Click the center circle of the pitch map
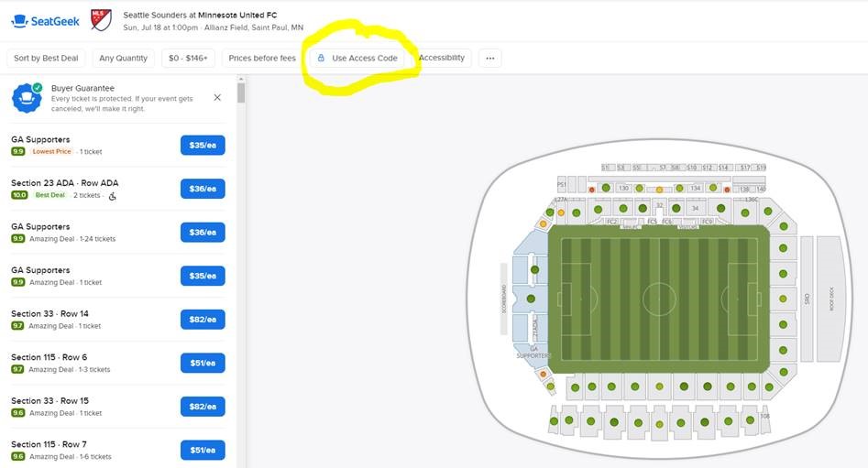868x468 pixels. coord(659,299)
